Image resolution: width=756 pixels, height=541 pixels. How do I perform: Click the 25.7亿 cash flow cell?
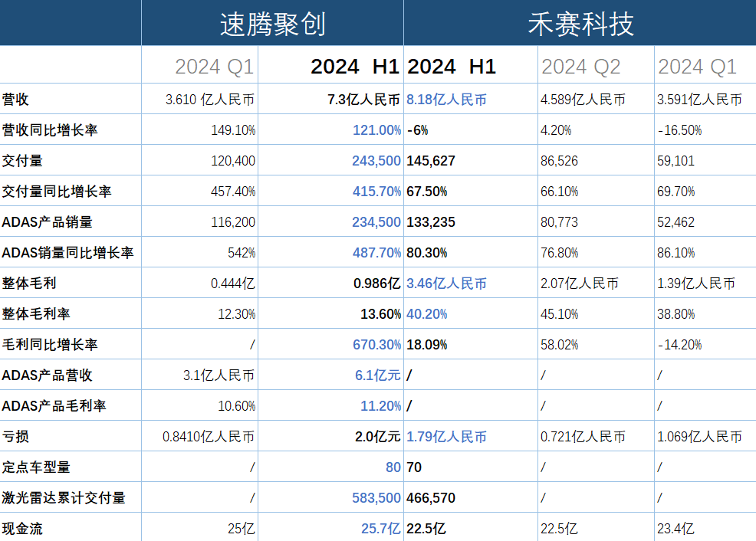[x=330, y=528]
